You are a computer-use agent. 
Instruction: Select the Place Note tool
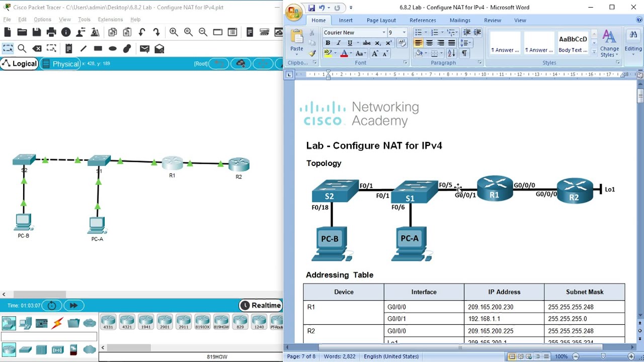tap(68, 49)
